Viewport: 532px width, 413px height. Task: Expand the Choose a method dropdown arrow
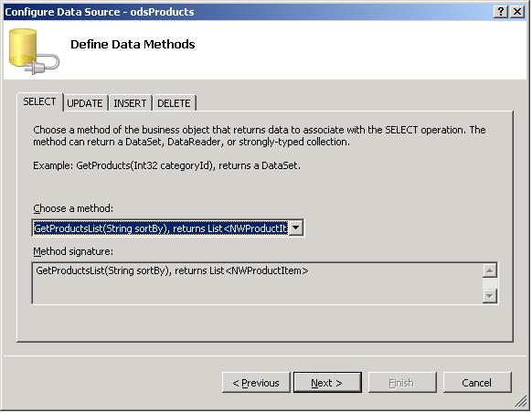pos(296,228)
